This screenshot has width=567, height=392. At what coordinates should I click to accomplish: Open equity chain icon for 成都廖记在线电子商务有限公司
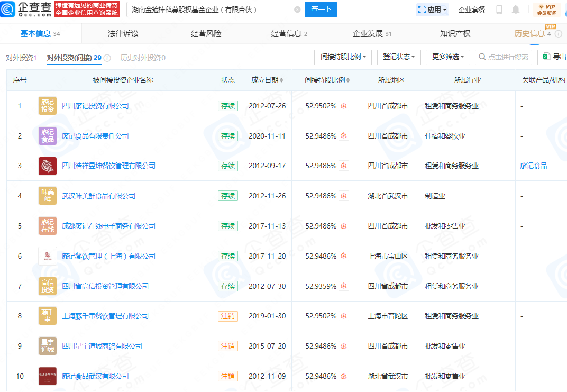[344, 226]
